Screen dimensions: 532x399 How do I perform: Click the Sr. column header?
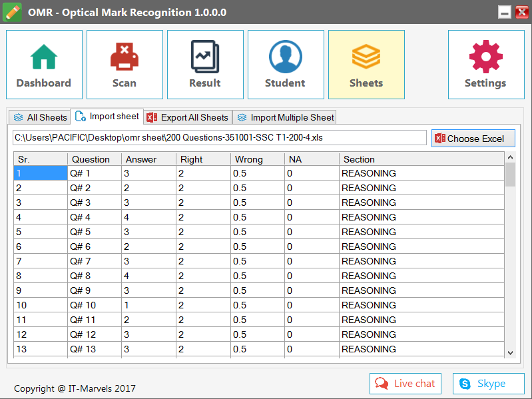[41, 159]
